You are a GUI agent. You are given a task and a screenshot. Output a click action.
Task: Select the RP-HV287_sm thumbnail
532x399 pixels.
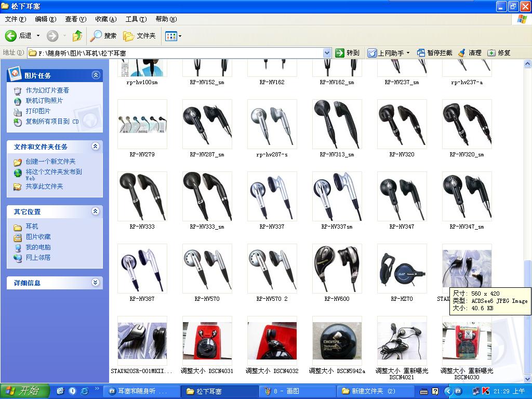[207, 124]
